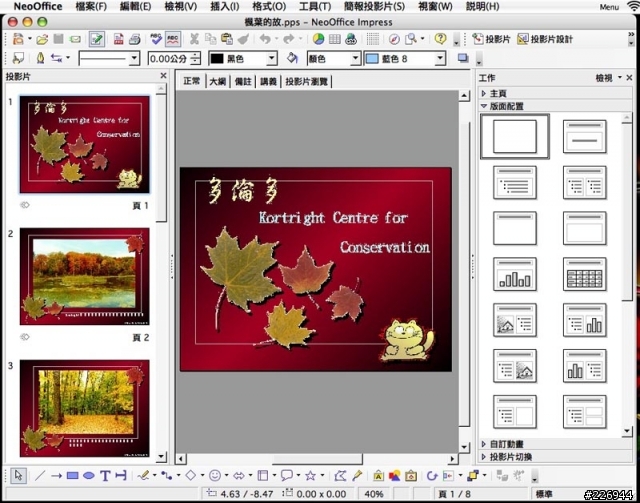Open Help question mark icon
The width and height of the screenshot is (640, 503).
[x=440, y=39]
